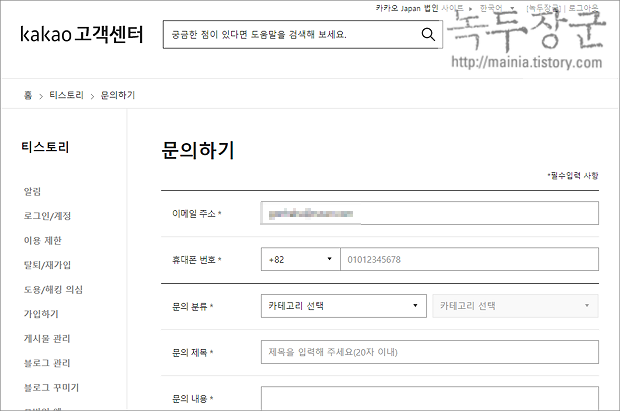Click the search magnifier icon
This screenshot has height=411, width=620.
point(428,34)
